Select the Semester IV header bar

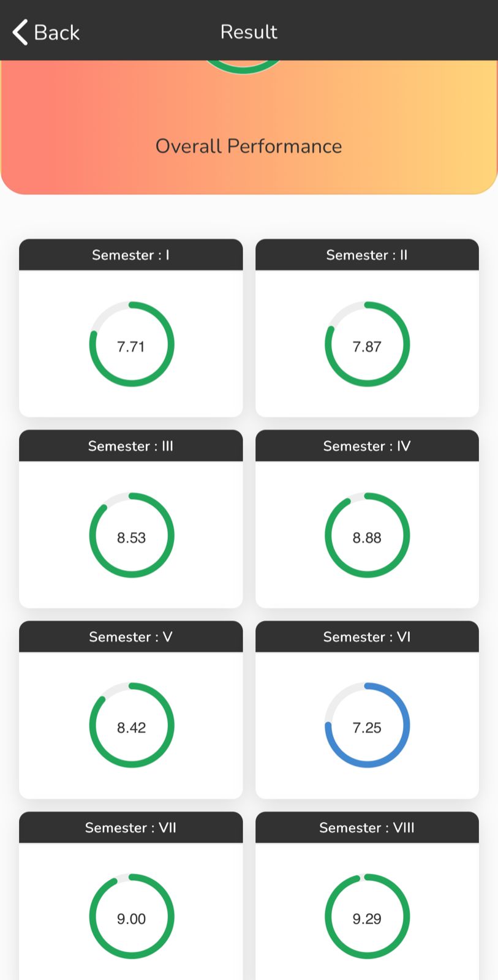point(366,446)
